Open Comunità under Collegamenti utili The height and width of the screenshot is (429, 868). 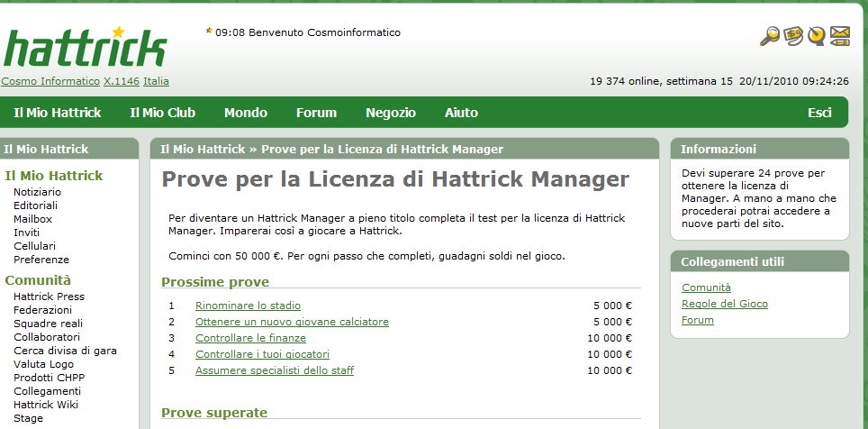[706, 288]
